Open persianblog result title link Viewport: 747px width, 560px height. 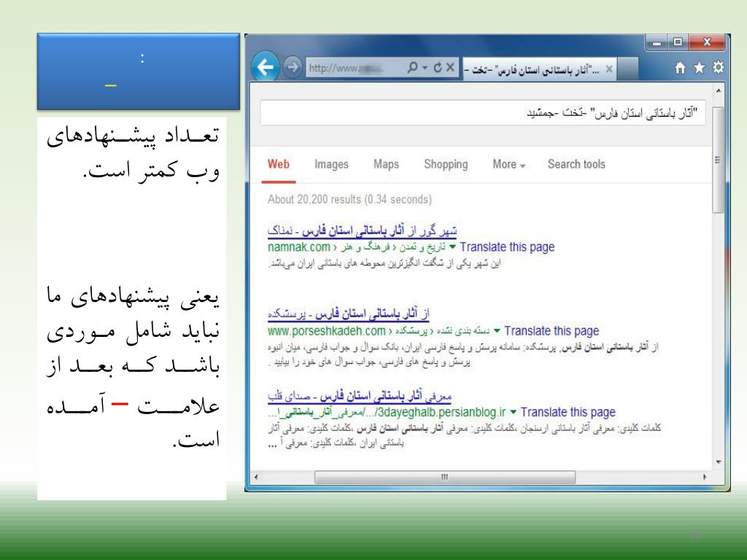pos(359,396)
